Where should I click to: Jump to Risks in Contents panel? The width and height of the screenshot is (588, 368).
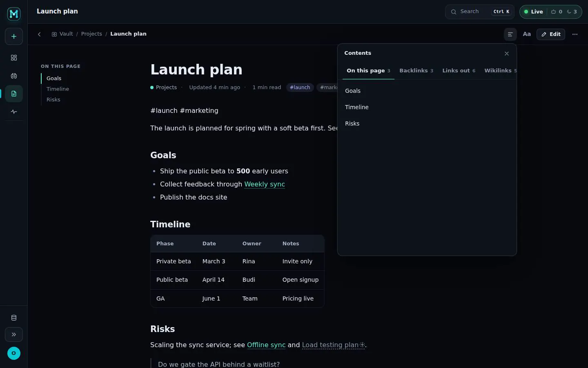click(427, 123)
